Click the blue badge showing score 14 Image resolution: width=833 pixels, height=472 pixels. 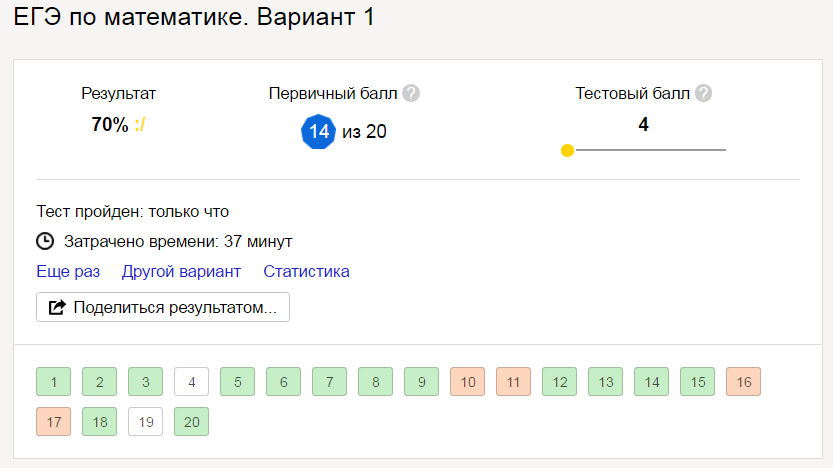319,131
